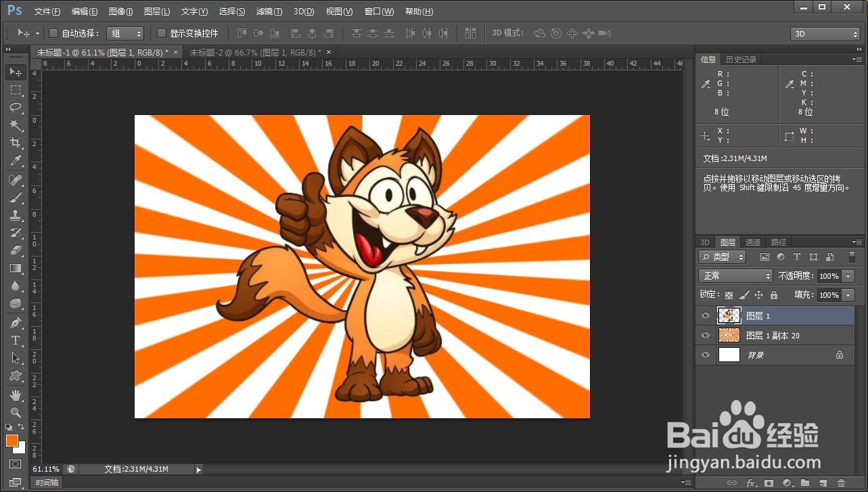Select the Clone Stamp tool
Image resolution: width=868 pixels, height=492 pixels.
(x=16, y=215)
